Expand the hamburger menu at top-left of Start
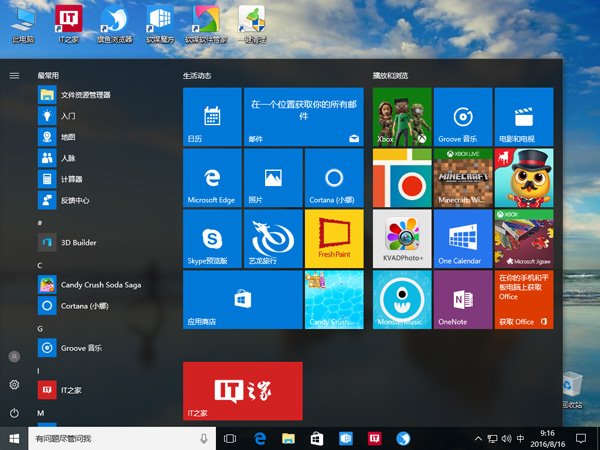This screenshot has height=450, width=600. coord(14,75)
